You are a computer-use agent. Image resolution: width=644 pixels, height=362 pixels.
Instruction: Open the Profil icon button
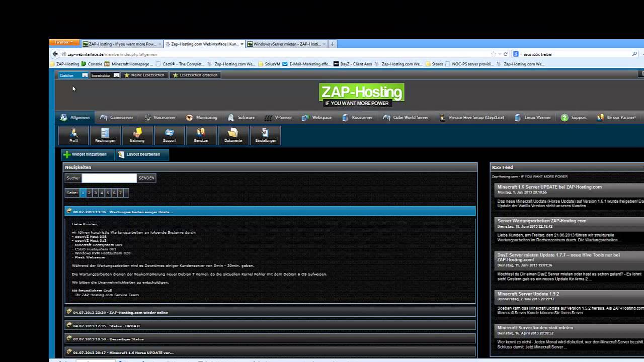click(x=73, y=135)
